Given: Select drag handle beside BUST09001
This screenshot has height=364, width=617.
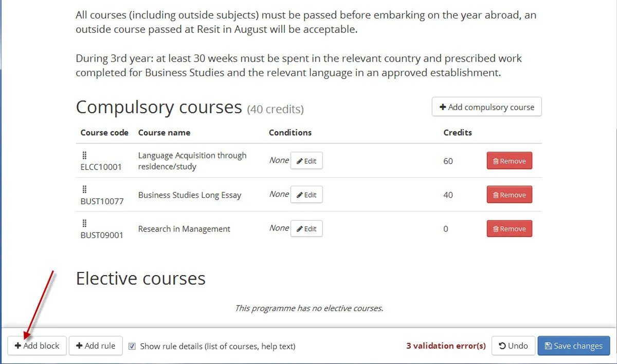Looking at the screenshot, I should (84, 224).
